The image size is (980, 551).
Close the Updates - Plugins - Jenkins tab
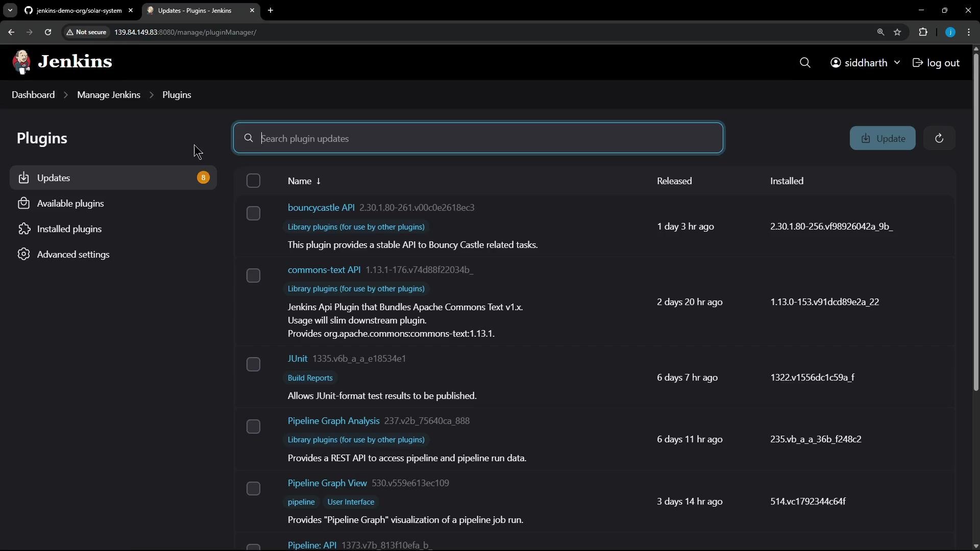(252, 10)
